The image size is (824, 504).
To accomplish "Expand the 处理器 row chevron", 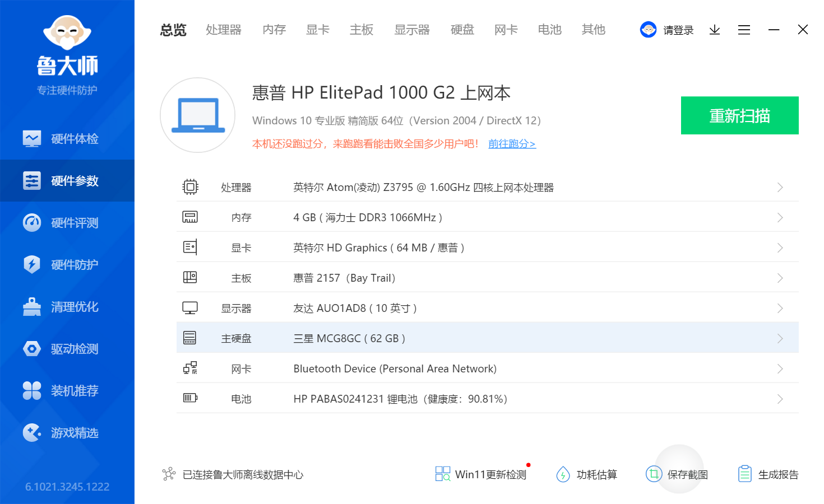I will (780, 188).
